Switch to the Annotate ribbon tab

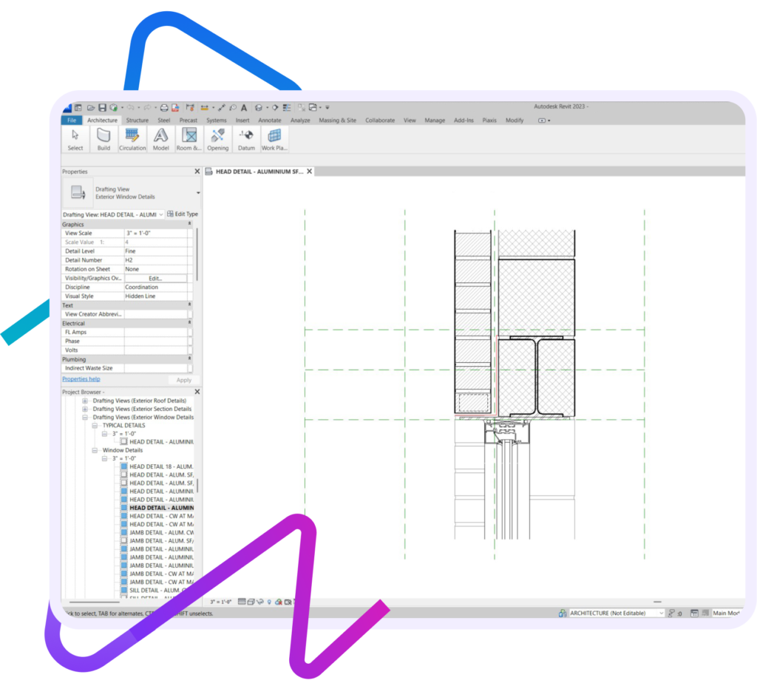tap(269, 120)
